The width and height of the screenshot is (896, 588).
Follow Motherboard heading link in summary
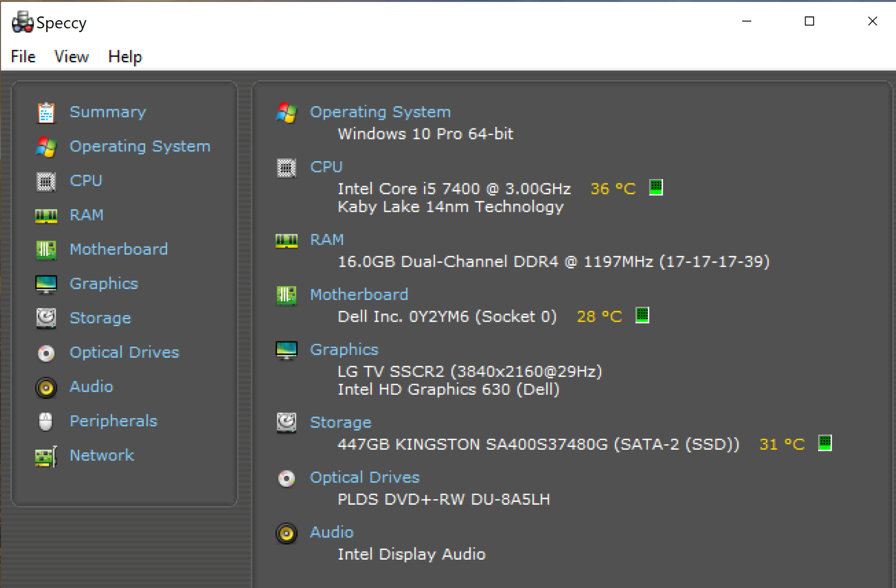359,295
